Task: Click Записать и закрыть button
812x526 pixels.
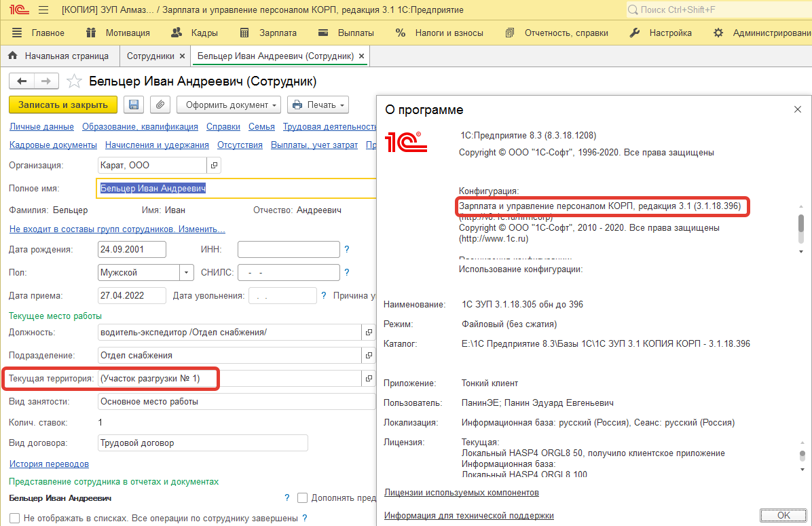Action: tap(63, 105)
